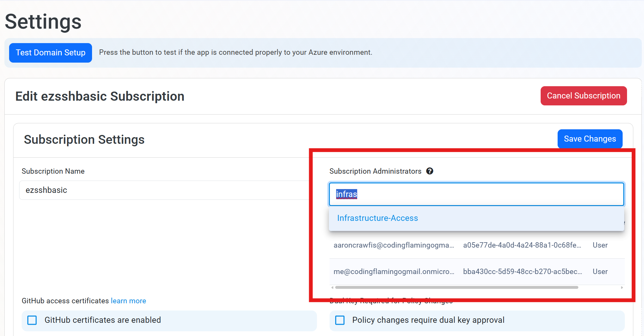
Task: Click the Subscription Administrators label
Action: click(x=375, y=171)
